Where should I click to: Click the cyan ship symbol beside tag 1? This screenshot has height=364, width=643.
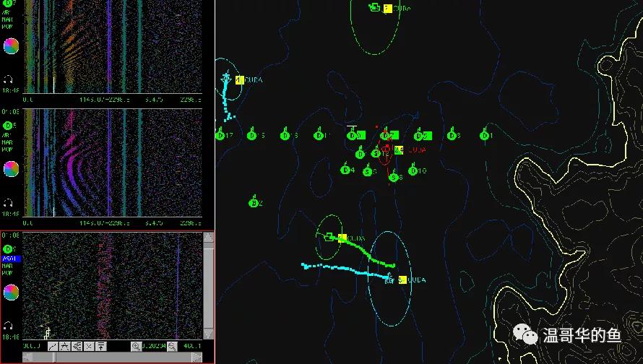(226, 77)
